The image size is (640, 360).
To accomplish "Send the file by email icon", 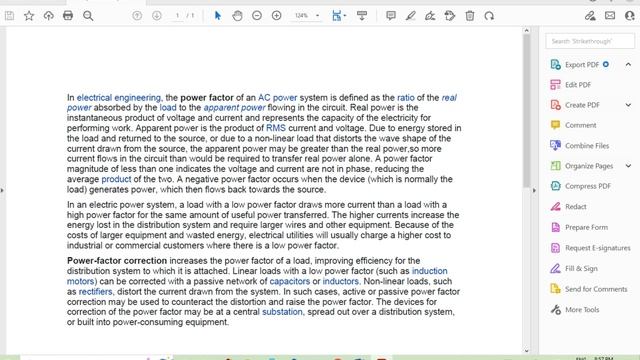I will [x=610, y=16].
